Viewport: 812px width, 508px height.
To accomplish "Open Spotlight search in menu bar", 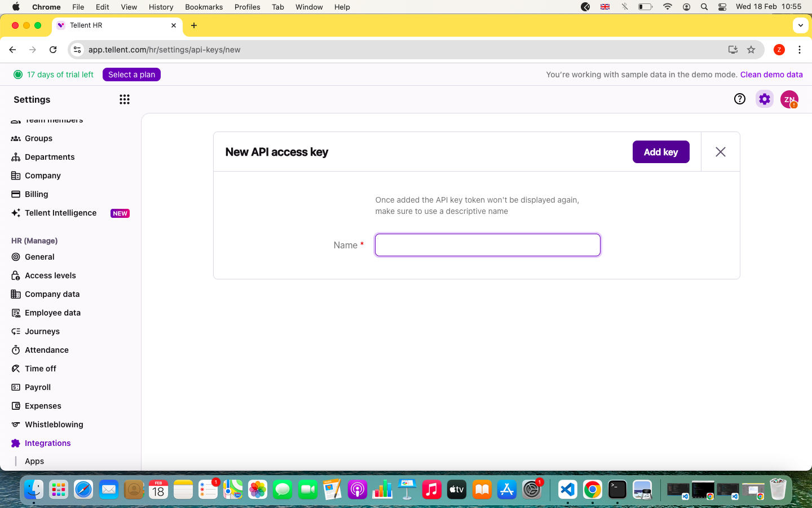I will point(704,7).
